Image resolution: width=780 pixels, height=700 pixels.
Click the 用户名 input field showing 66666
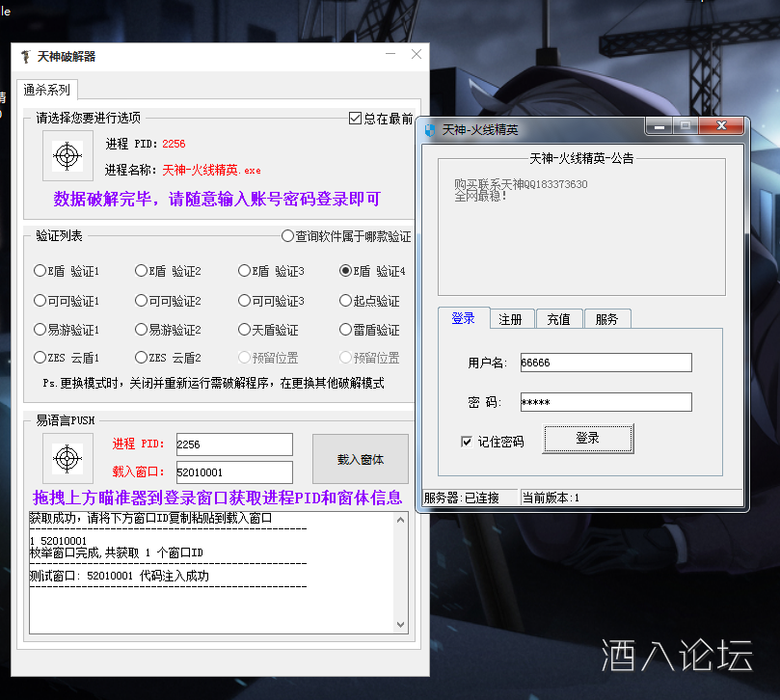tap(605, 363)
